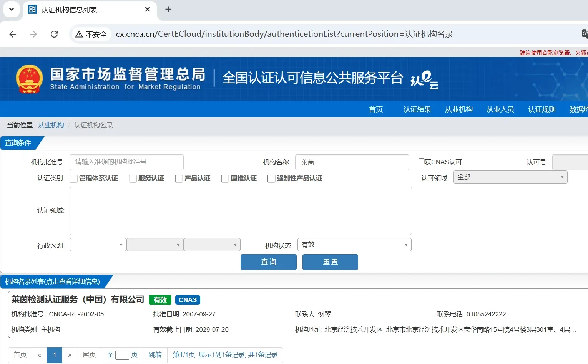Click the favicon on the browser tab
Screen dimensions: 588x364
click(x=32, y=9)
